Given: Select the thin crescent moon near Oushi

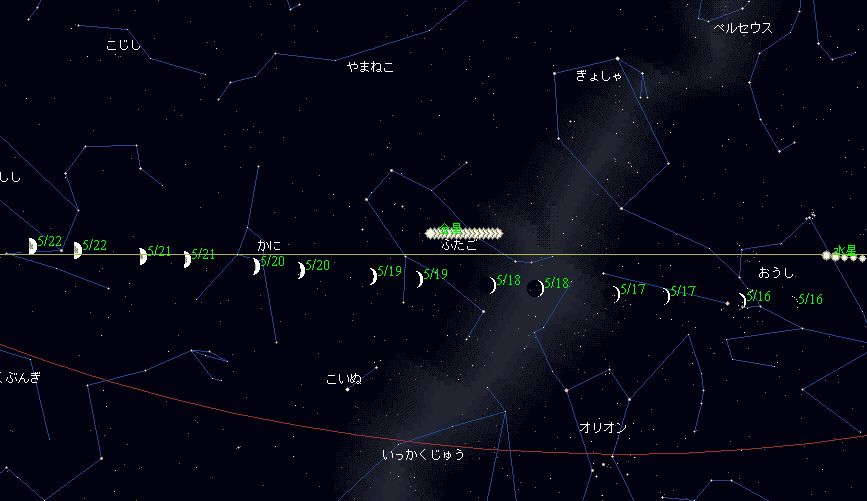Looking at the screenshot, I should tap(742, 300).
